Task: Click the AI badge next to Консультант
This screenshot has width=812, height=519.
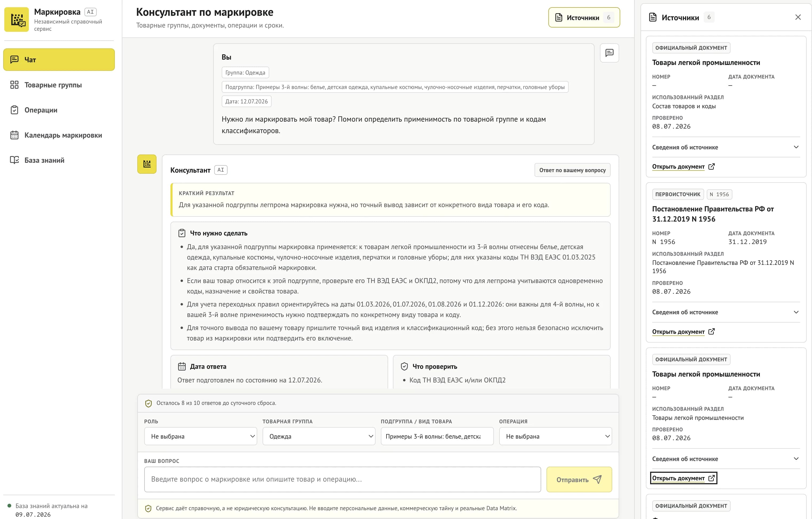Action: point(221,170)
